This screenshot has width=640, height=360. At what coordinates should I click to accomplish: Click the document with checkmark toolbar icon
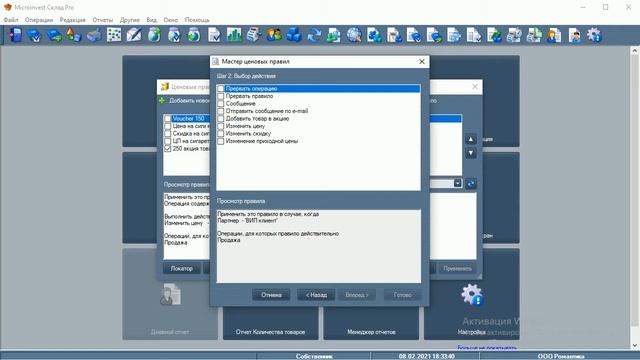(x=214, y=36)
